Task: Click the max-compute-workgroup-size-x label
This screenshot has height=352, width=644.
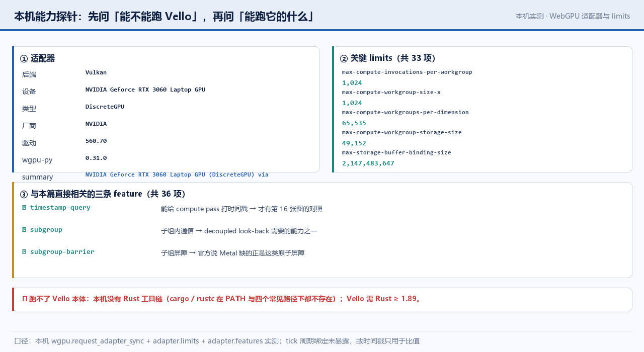Action: (x=391, y=92)
